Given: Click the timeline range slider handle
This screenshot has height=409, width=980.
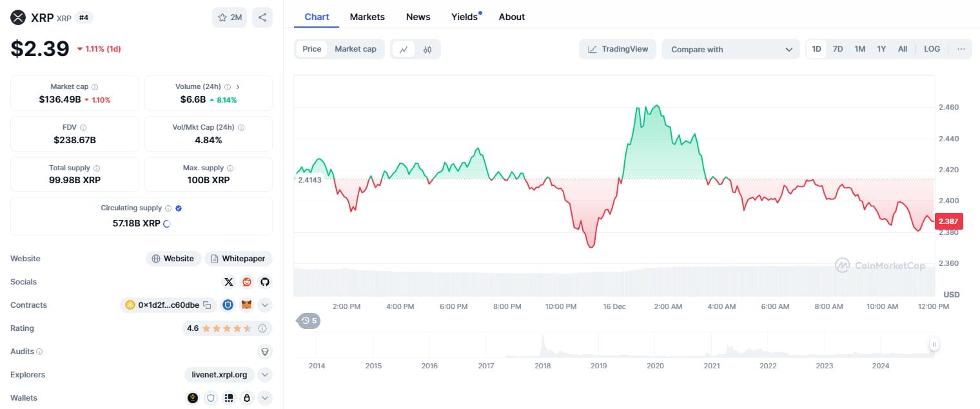Looking at the screenshot, I should coord(934,345).
